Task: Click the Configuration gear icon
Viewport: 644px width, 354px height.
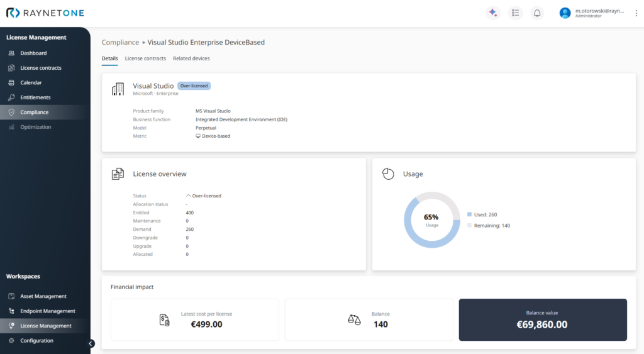Action: [x=11, y=341]
